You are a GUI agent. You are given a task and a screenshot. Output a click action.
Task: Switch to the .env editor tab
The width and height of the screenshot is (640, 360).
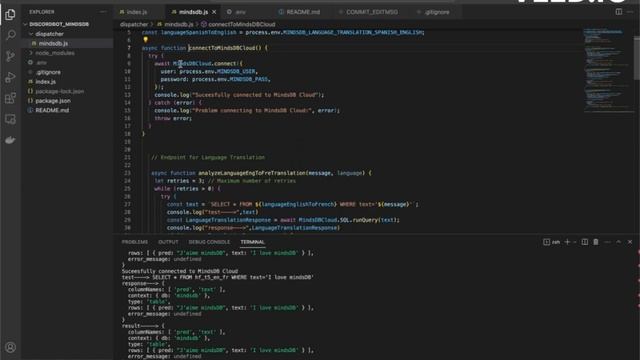(240, 12)
